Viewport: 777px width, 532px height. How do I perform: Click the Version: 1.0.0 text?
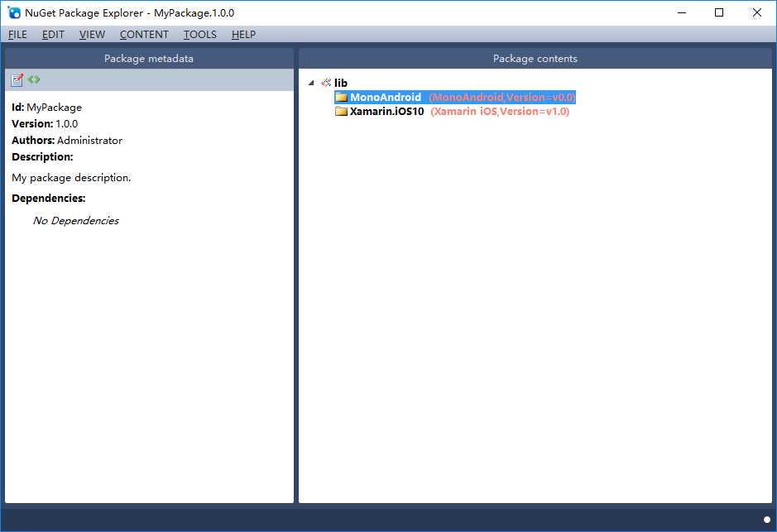click(45, 124)
